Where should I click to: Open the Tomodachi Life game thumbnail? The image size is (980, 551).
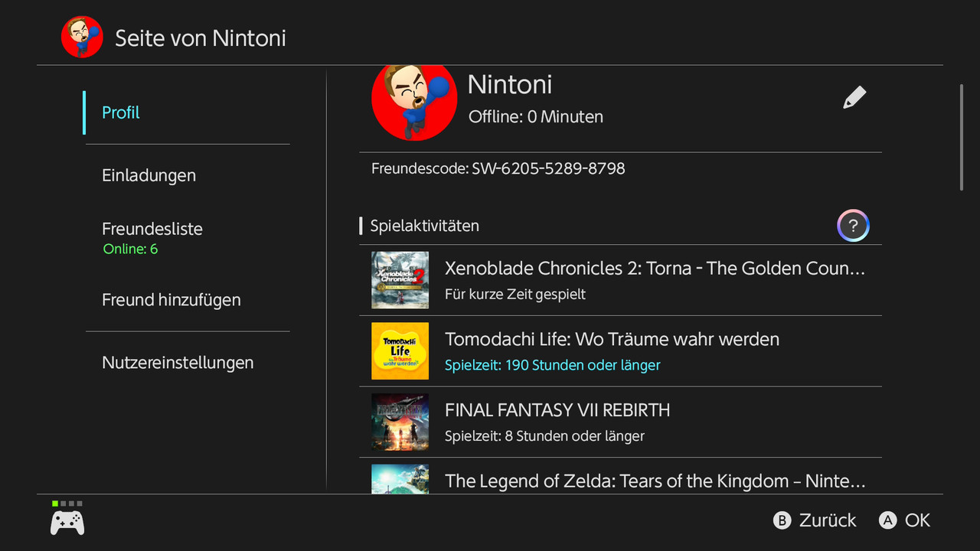pyautogui.click(x=400, y=350)
